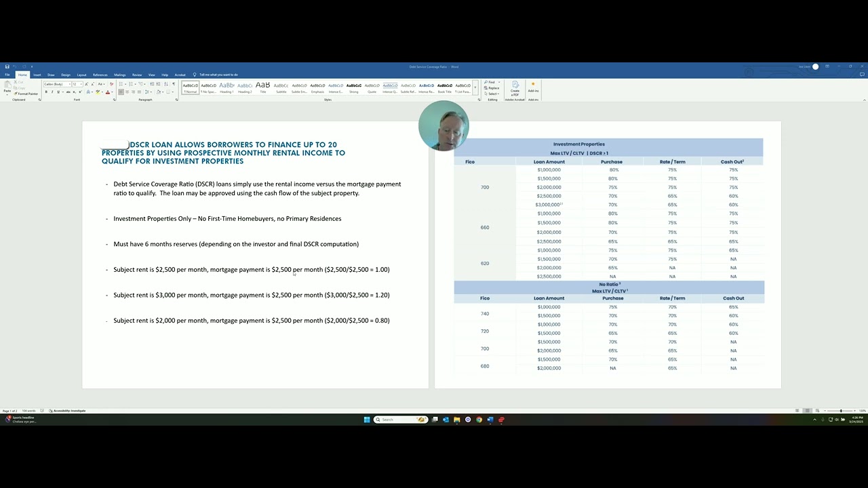Click the '104 words' count in the status bar
The image size is (868, 488).
click(x=28, y=411)
